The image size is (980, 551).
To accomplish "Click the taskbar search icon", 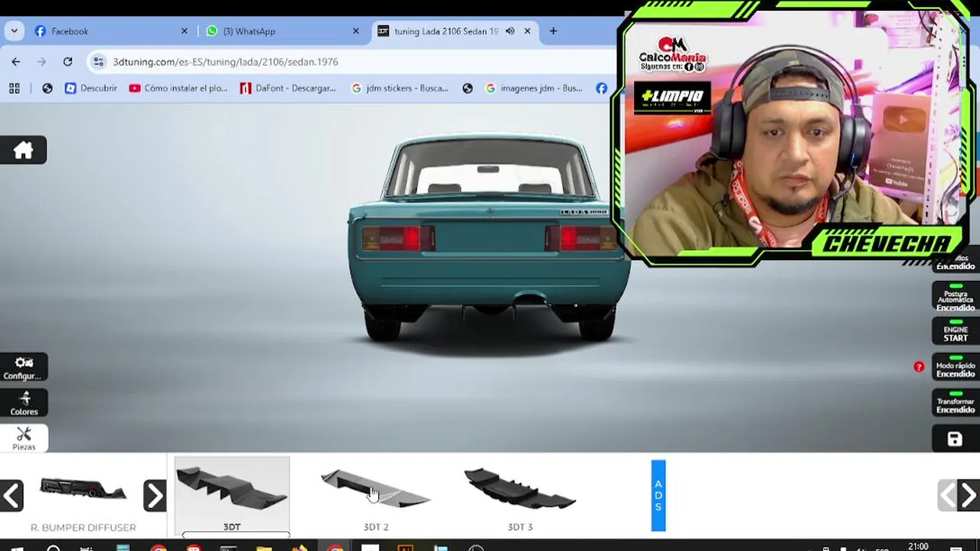I will pyautogui.click(x=54, y=548).
